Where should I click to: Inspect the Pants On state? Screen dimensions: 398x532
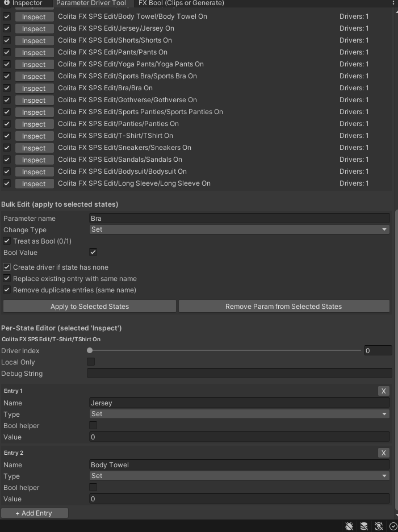[x=34, y=52]
